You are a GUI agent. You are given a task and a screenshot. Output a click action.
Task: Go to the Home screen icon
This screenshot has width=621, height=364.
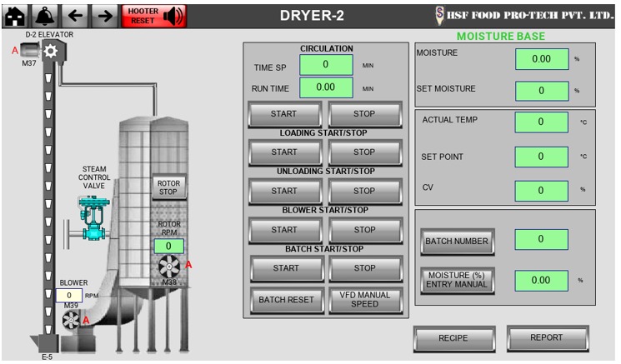point(17,15)
